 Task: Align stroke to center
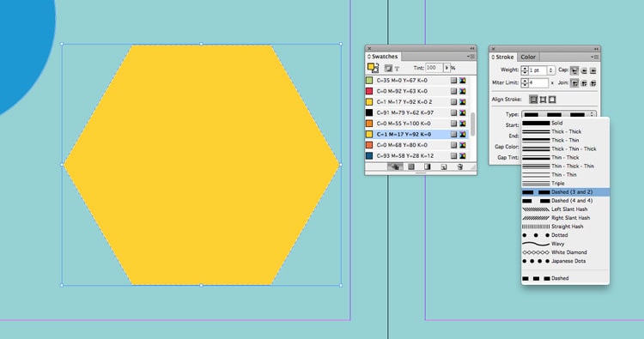pyautogui.click(x=533, y=100)
